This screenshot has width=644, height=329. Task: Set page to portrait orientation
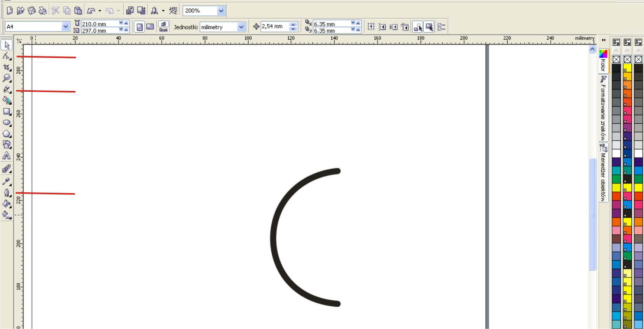pos(139,27)
